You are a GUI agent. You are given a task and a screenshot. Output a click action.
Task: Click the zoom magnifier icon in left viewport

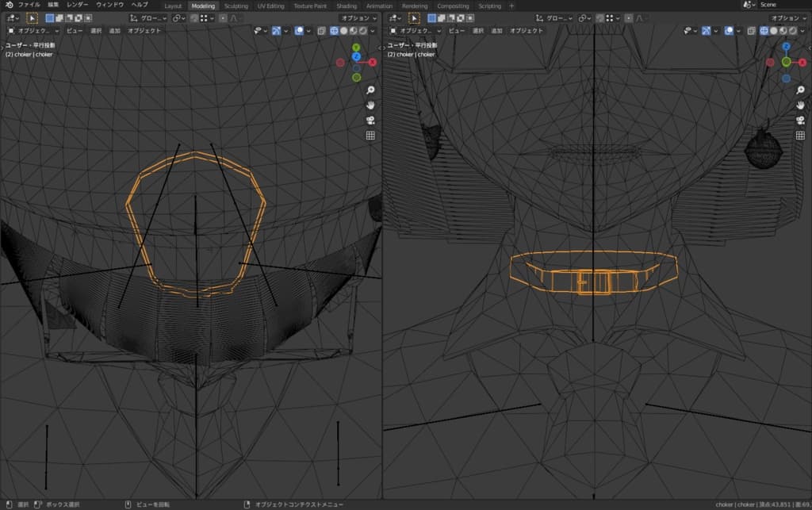point(370,90)
